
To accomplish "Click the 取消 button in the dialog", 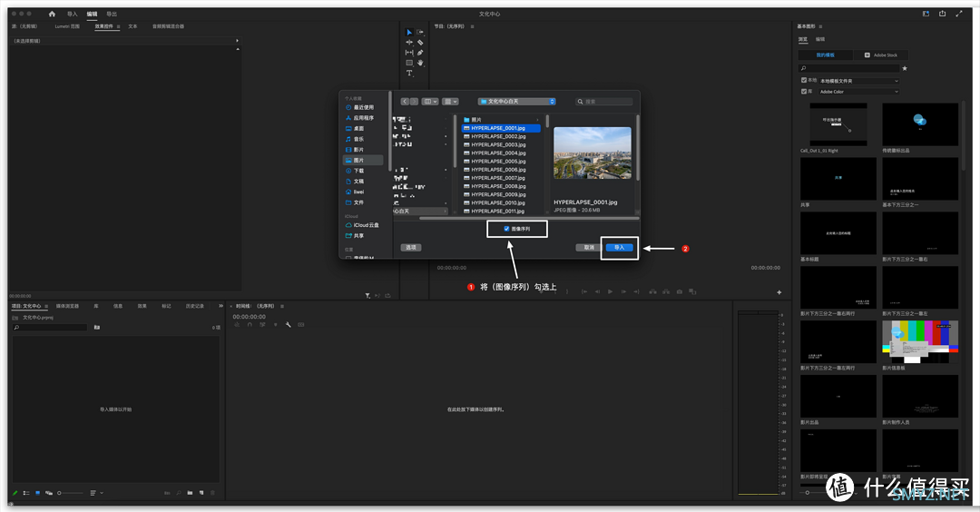I will [589, 248].
